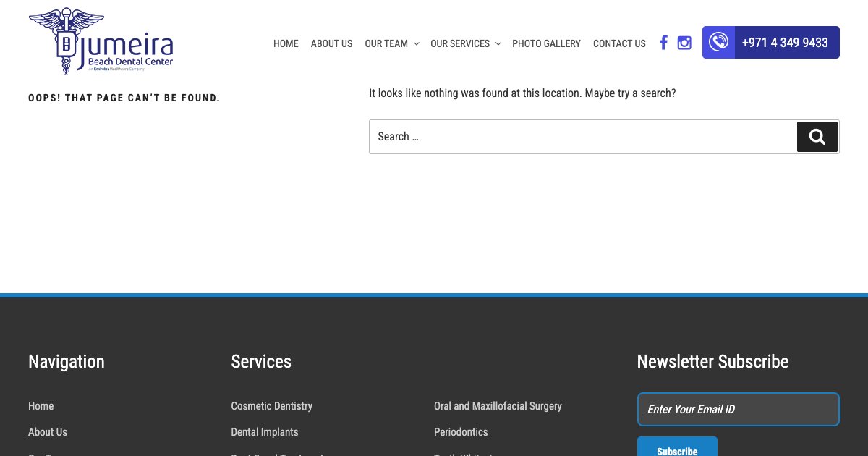868x456 pixels.
Task: Open the Facebook page icon
Action: pos(663,42)
